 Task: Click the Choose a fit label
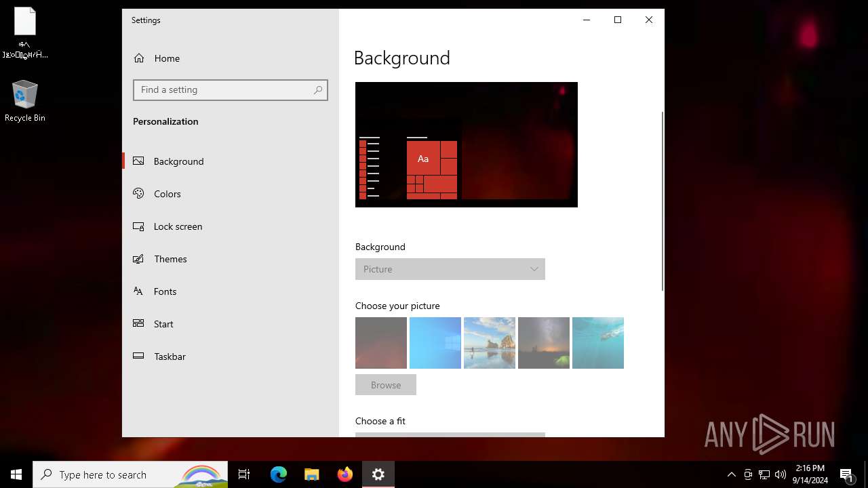point(380,421)
